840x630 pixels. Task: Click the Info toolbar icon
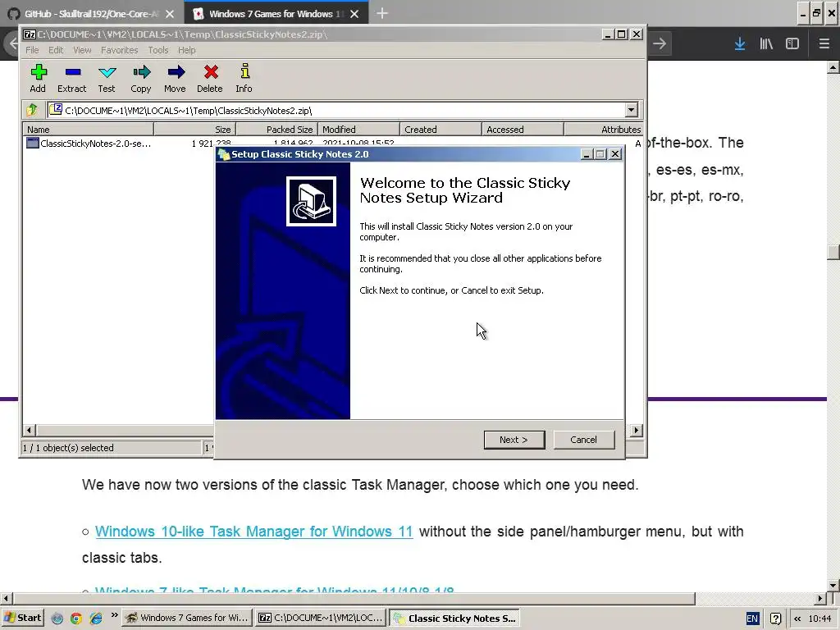click(x=244, y=78)
